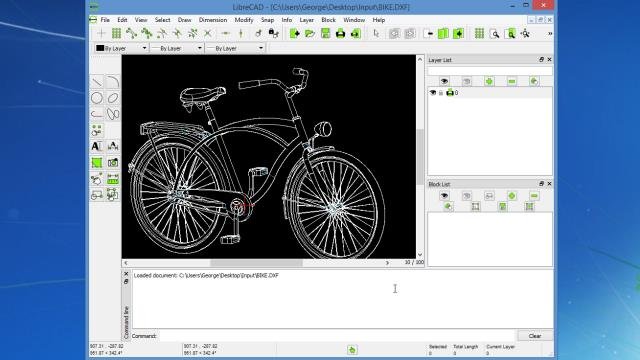Viewport: 640px width, 360px height.
Task: Open the Modify menu
Action: (x=244, y=20)
